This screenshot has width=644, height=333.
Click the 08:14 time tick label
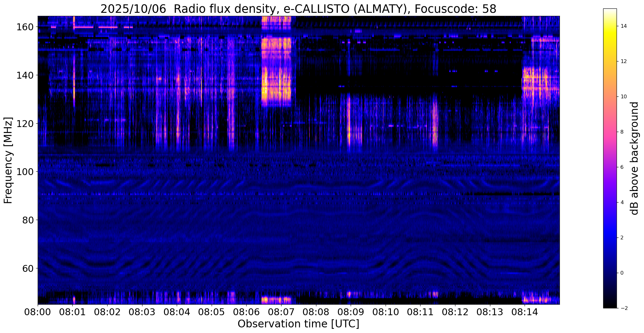pos(525,312)
